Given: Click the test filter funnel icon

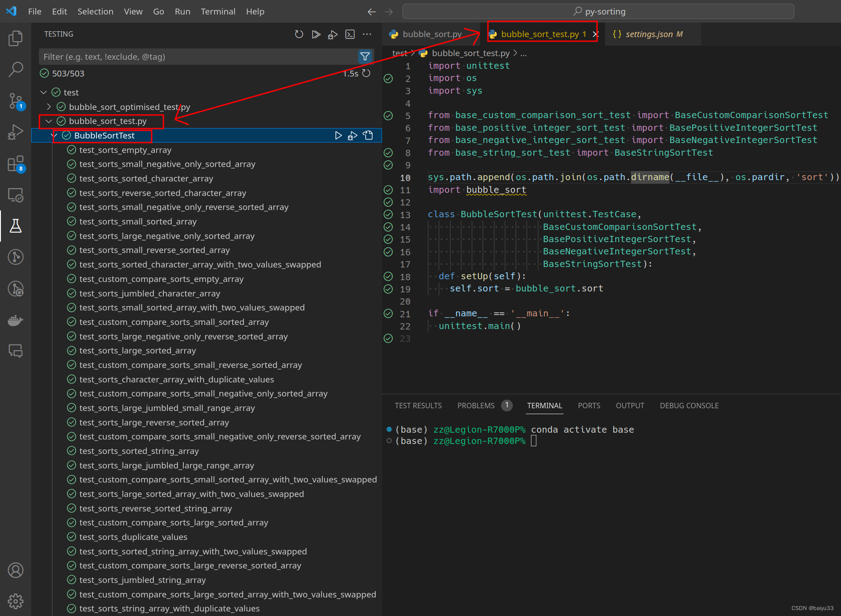Looking at the screenshot, I should [x=365, y=57].
